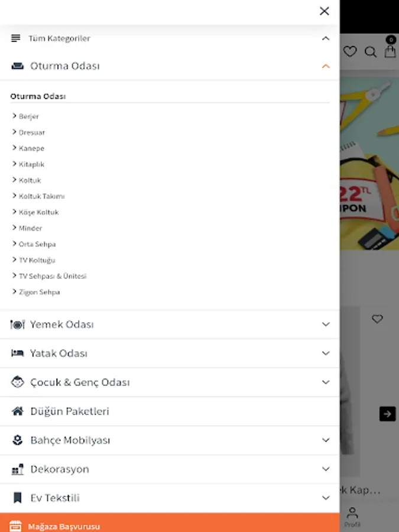Open the wishlist heart icon in header
Image resolution: width=399 pixels, height=532 pixels.
click(350, 51)
